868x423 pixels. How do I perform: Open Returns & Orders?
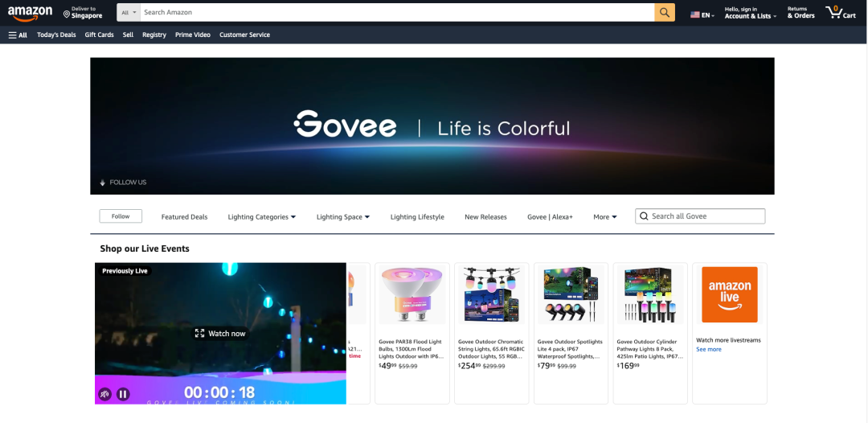(x=801, y=13)
